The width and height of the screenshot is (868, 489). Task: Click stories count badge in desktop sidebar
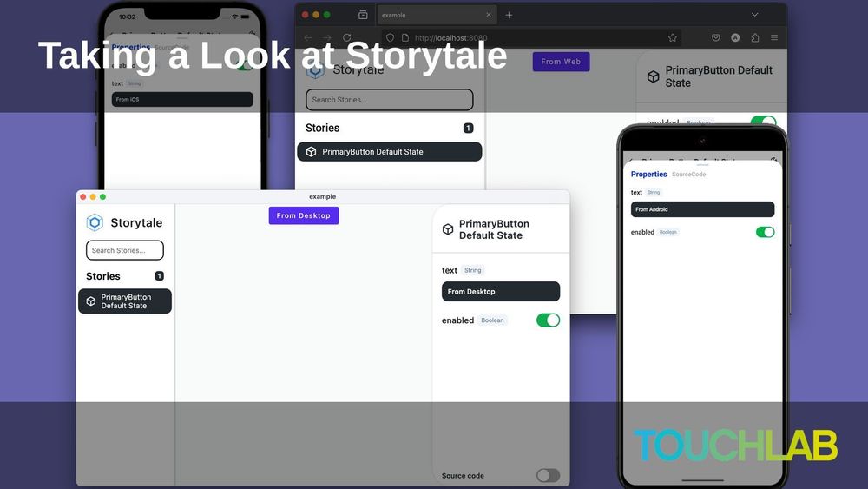[160, 276]
